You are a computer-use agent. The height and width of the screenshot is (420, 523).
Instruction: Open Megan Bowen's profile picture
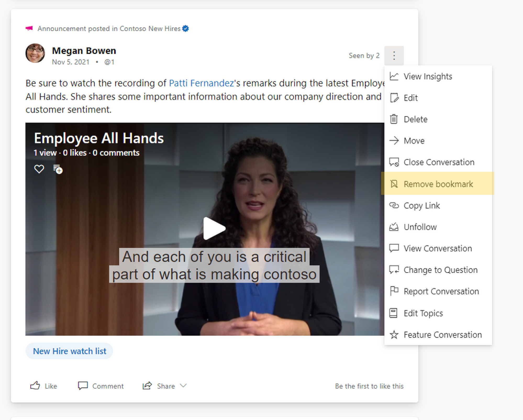coord(35,53)
